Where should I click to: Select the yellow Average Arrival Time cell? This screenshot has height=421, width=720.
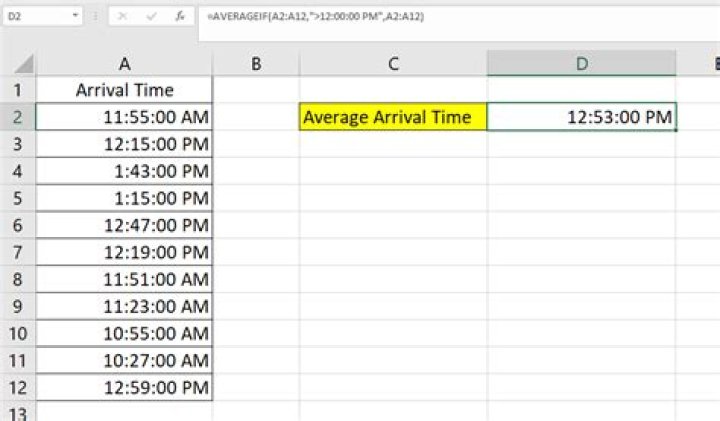click(393, 117)
